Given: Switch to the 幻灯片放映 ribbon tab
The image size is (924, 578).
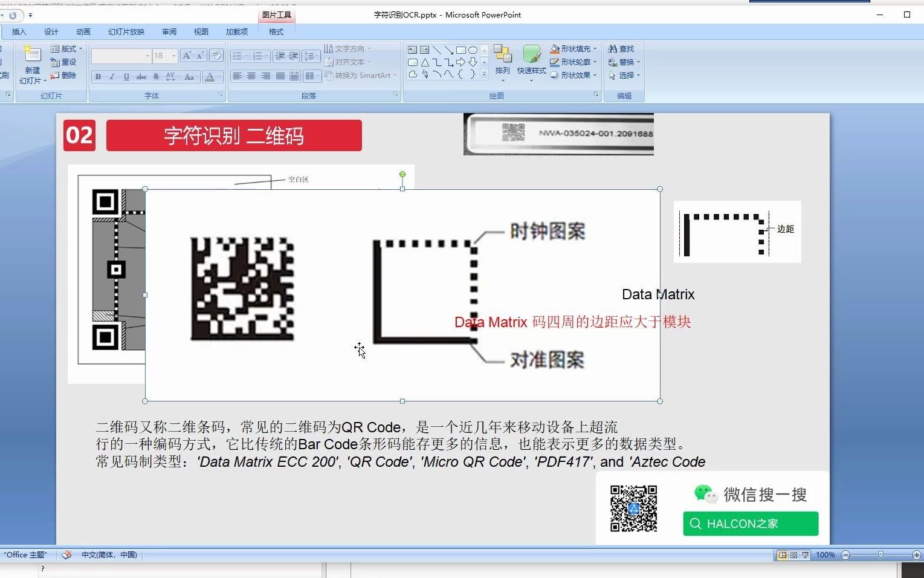Looking at the screenshot, I should [126, 32].
